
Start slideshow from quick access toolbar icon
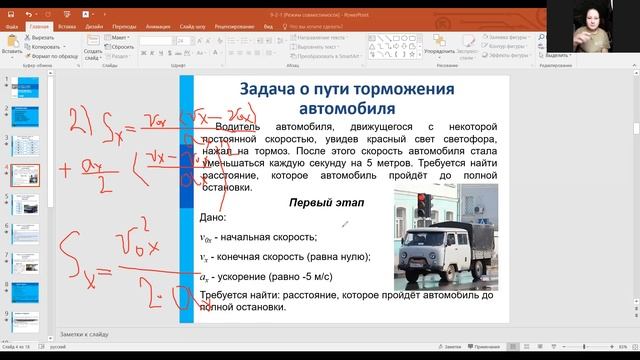[67, 14]
